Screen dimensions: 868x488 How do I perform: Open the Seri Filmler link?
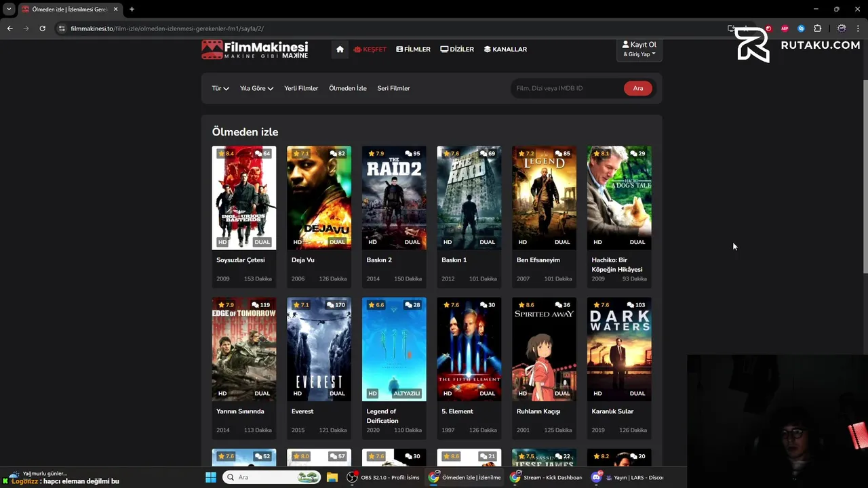coord(393,88)
